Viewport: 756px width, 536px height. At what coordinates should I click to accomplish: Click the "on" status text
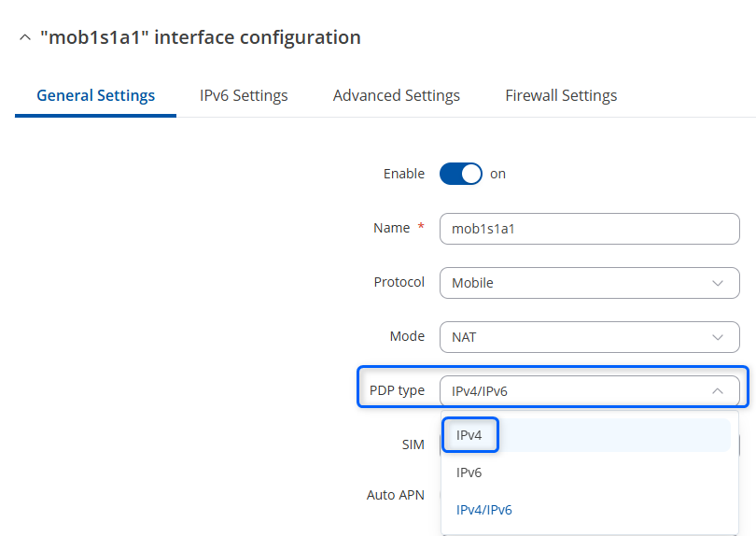point(498,175)
